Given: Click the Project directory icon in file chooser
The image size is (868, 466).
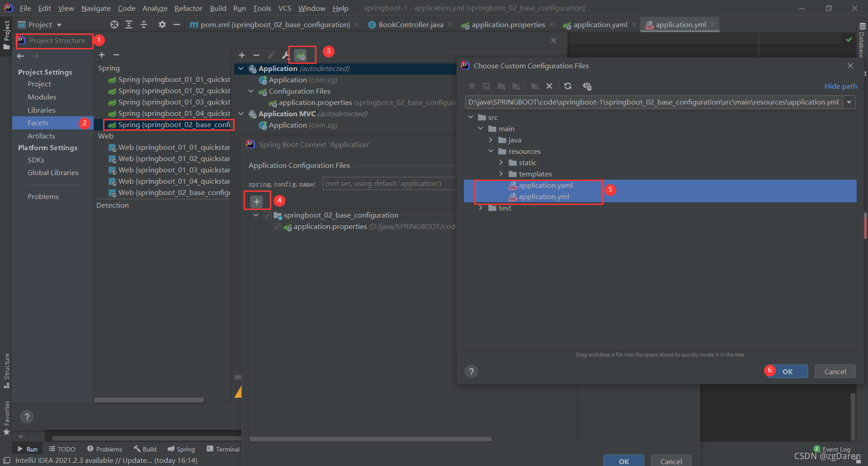Looking at the screenshot, I should click(x=501, y=86).
